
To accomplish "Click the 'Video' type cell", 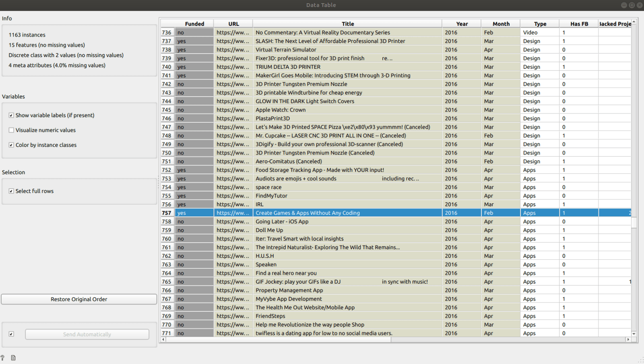I will click(540, 33).
